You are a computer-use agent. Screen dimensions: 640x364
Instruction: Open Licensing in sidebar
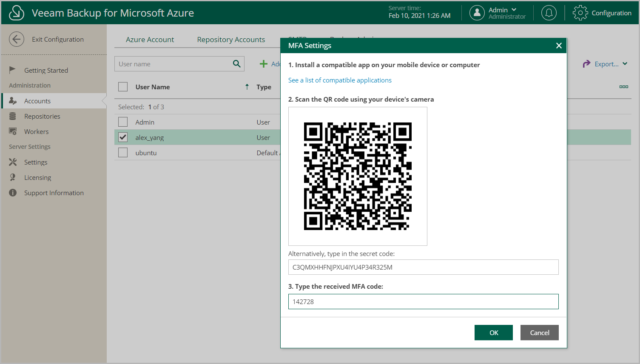point(37,177)
